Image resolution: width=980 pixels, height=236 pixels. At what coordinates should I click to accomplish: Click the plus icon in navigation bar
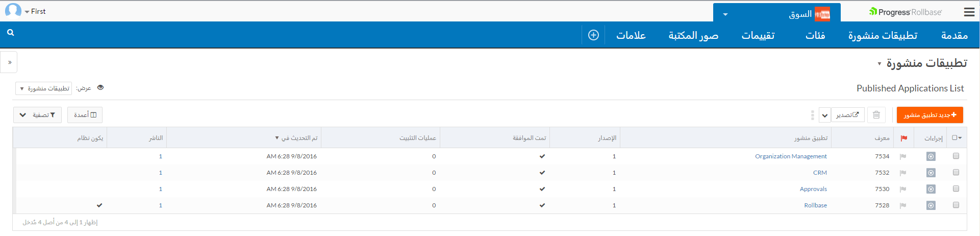(593, 35)
